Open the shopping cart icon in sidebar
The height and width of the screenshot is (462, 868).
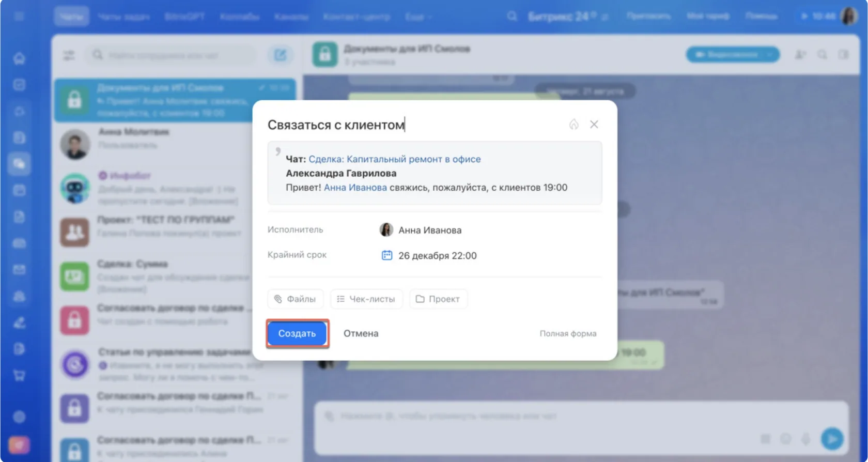click(19, 376)
